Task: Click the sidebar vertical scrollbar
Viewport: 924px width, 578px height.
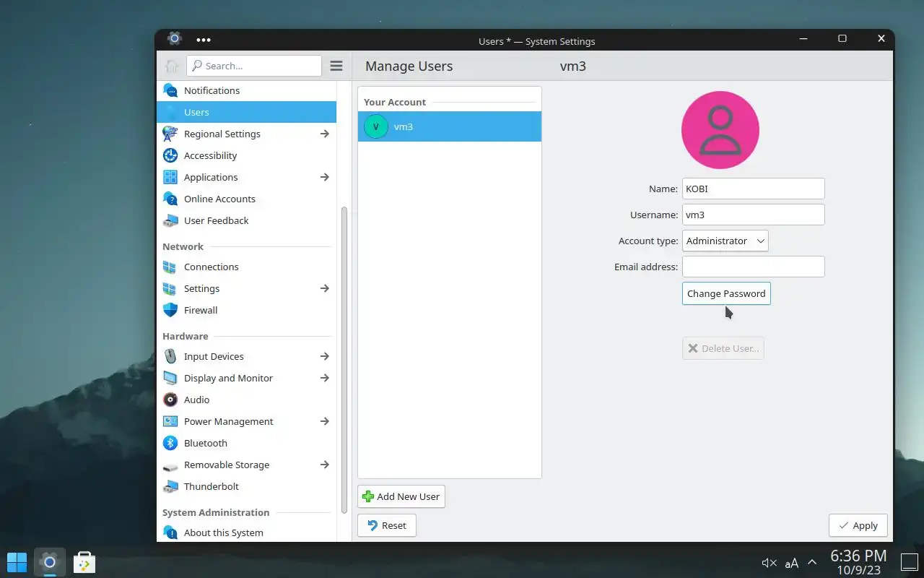Action: [344, 360]
